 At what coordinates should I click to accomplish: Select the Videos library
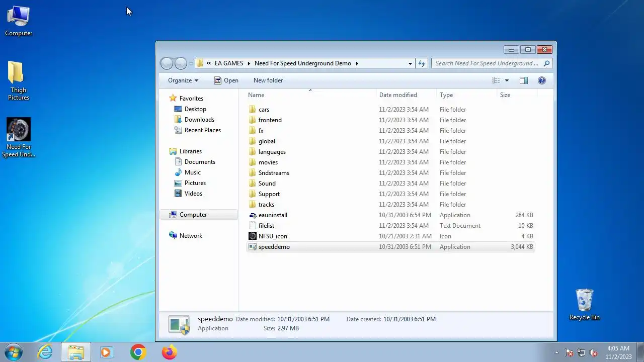coord(193,194)
